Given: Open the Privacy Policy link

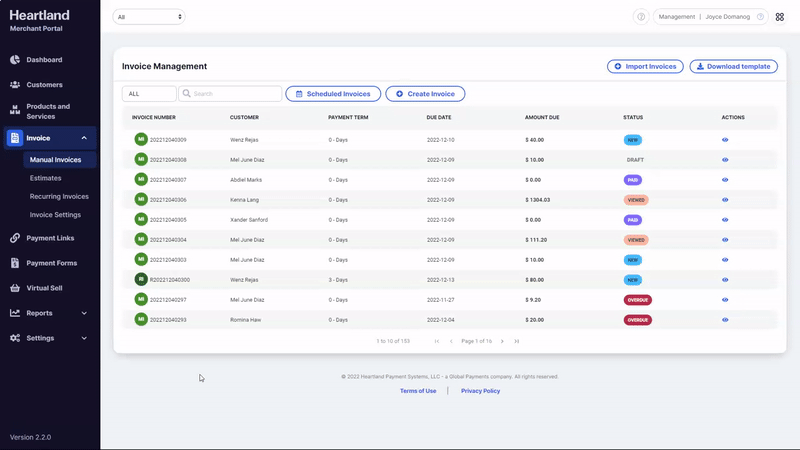Looking at the screenshot, I should pos(480,391).
